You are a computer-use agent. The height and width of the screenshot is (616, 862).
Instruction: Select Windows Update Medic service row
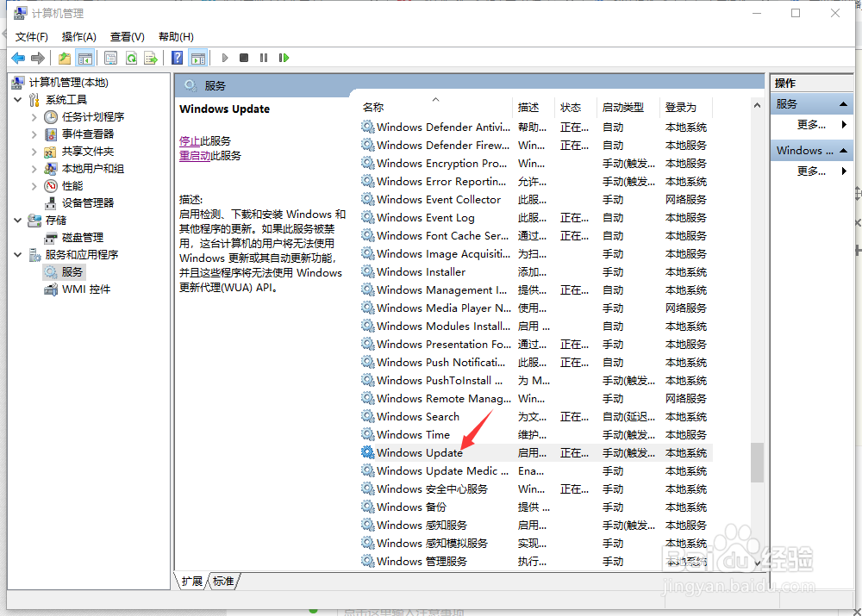[536, 471]
